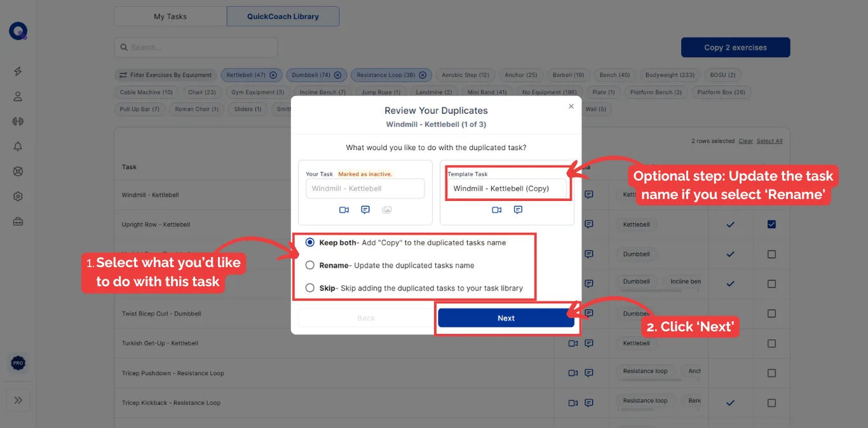
Task: Click the video icon in the Tricep Pushdown row
Action: point(573,373)
